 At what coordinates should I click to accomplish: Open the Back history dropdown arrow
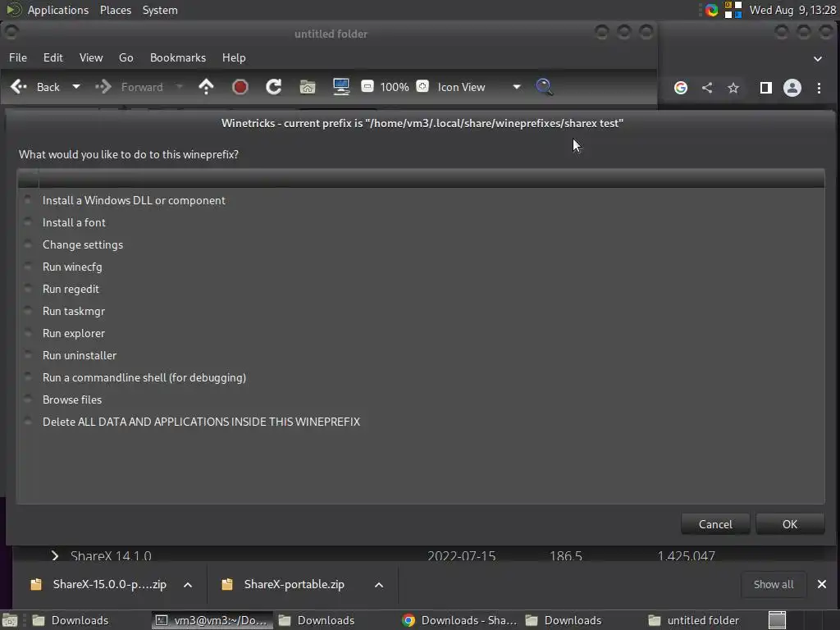(x=76, y=87)
